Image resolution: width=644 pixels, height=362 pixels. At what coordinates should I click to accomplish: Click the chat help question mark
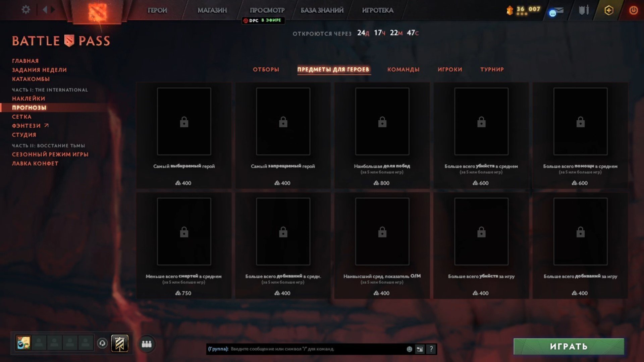coord(431,349)
